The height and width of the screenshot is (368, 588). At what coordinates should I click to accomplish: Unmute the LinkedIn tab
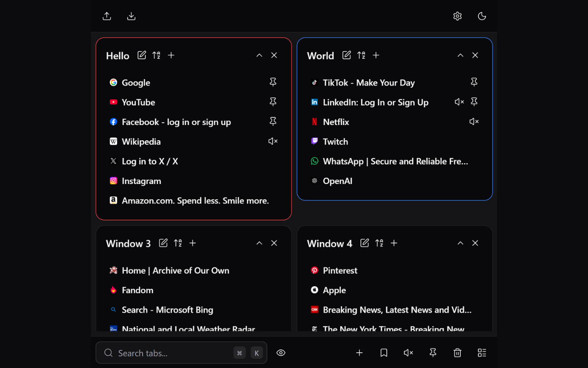(459, 102)
